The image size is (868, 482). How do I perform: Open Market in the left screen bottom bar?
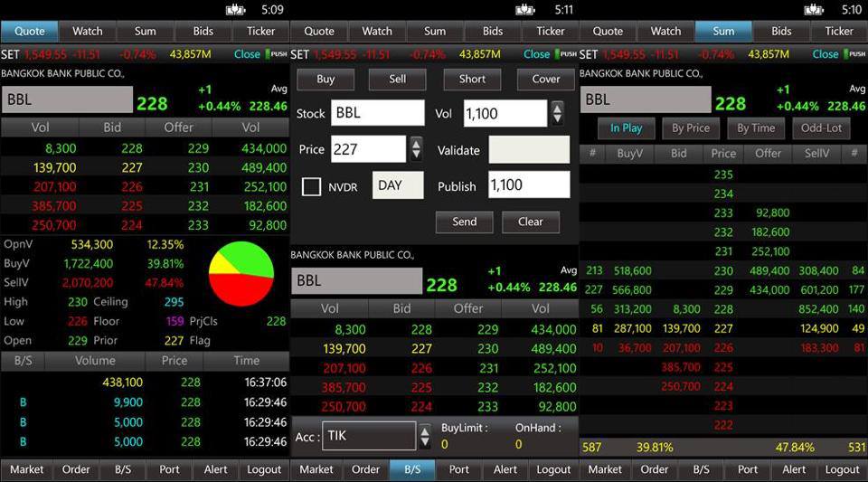pos(26,470)
